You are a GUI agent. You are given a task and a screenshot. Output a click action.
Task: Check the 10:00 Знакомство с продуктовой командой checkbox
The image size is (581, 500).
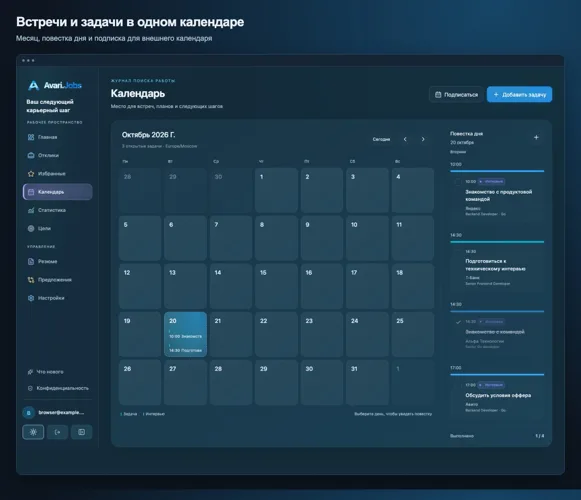458,182
